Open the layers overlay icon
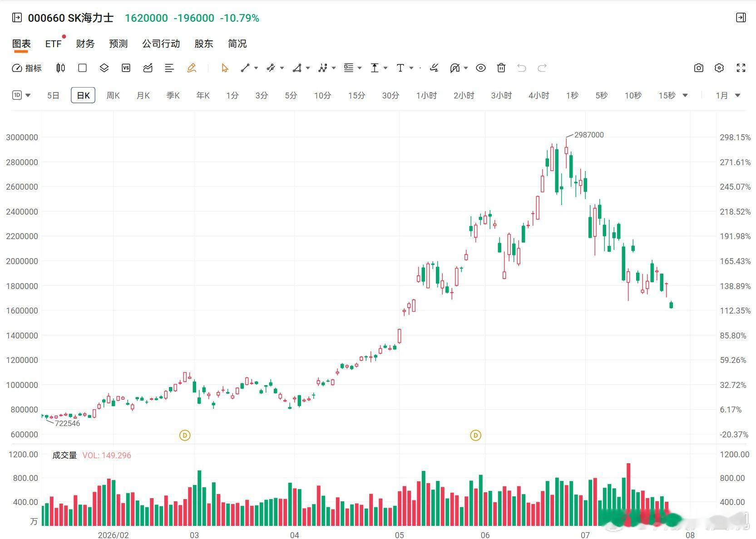Screen dimensions: 756x539 pyautogui.click(x=104, y=68)
